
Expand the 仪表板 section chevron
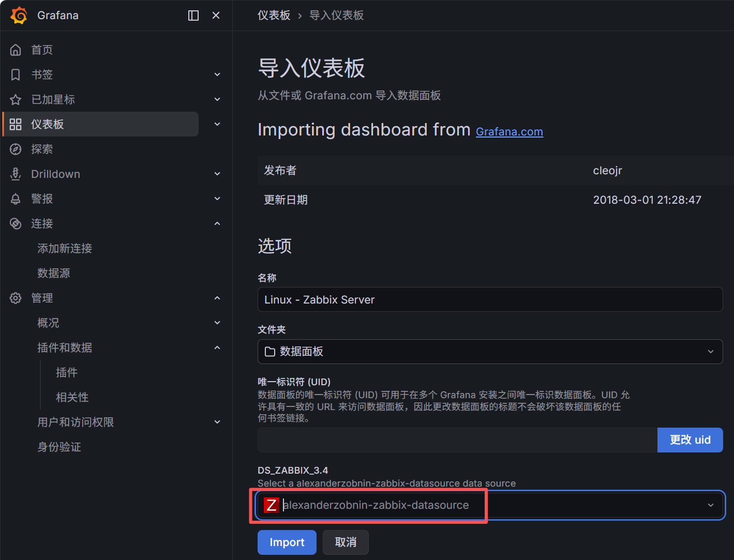pos(217,124)
